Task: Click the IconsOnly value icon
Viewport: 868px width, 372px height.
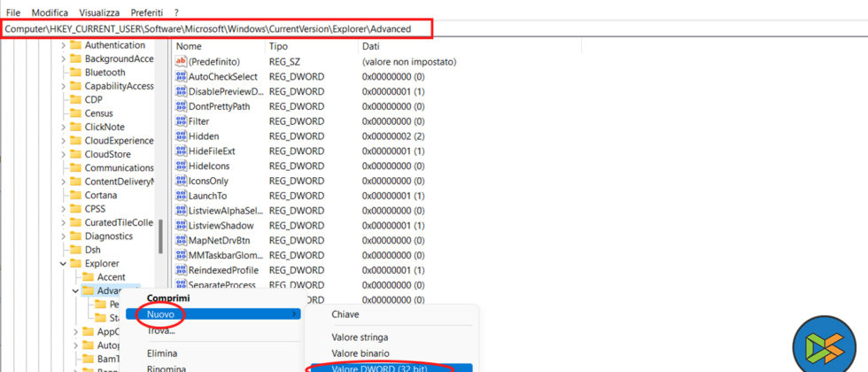Action: click(x=181, y=181)
